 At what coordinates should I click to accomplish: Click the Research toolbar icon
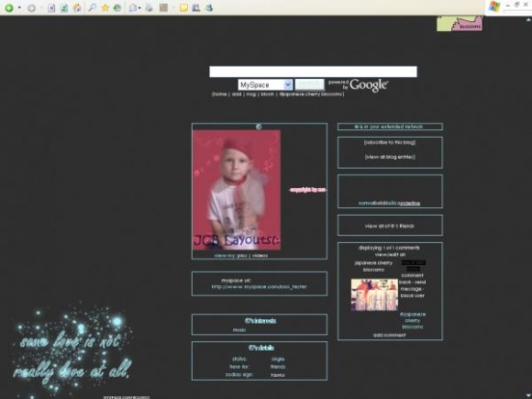pos(196,8)
